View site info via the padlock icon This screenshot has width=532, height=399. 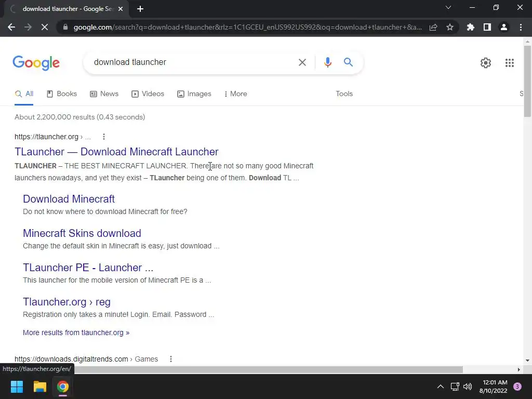65,27
